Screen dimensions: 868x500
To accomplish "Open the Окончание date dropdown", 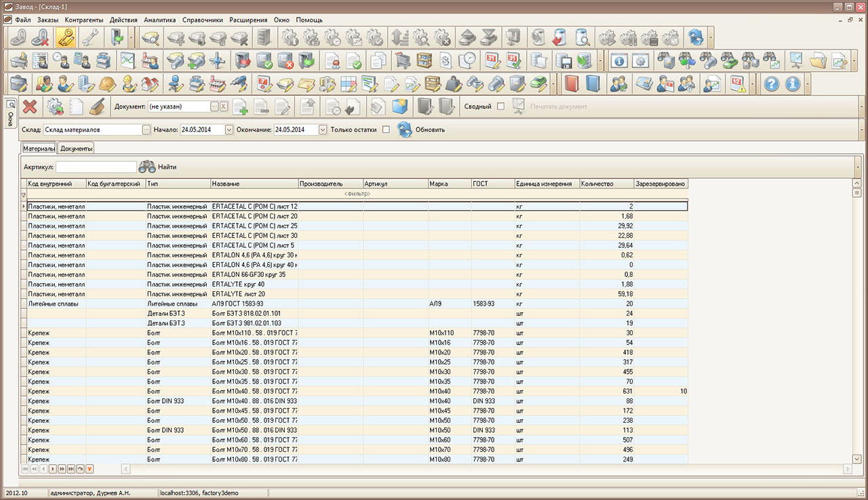I will [x=323, y=129].
